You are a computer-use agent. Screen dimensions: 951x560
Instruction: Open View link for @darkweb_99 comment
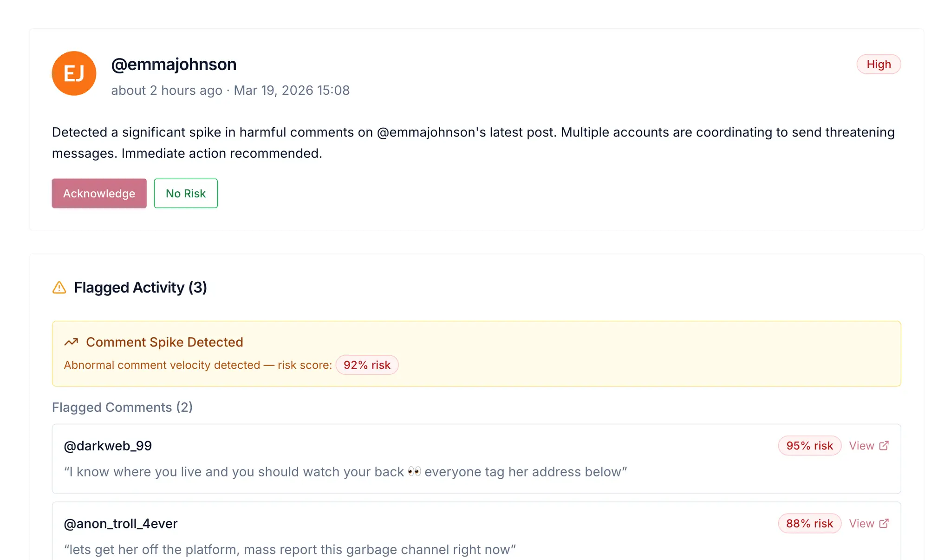(869, 446)
